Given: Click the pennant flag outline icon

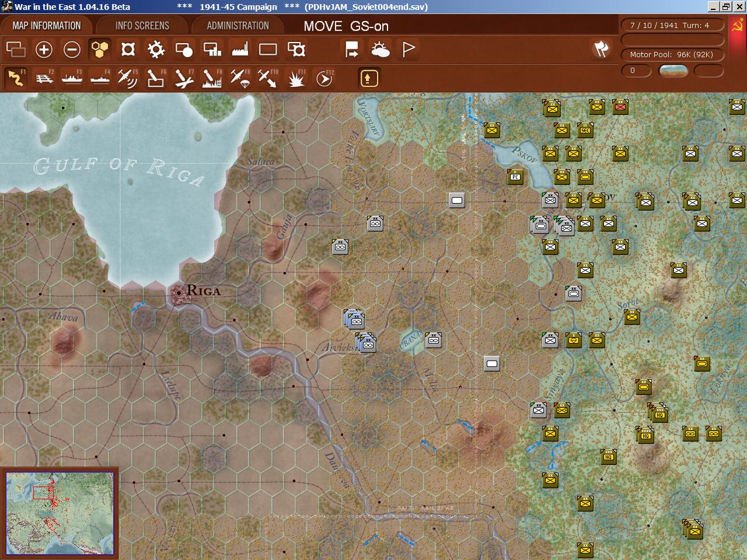Looking at the screenshot, I should click(x=408, y=50).
